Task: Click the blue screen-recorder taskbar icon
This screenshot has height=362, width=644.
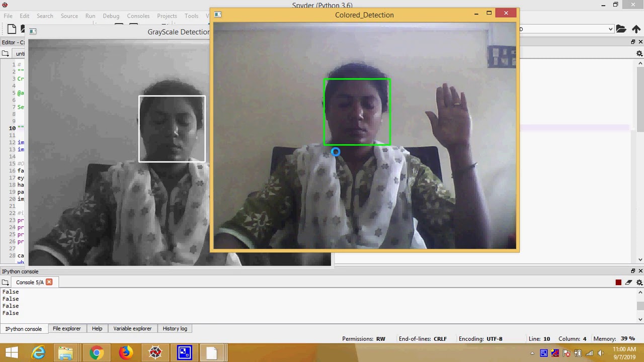Action: (x=184, y=353)
